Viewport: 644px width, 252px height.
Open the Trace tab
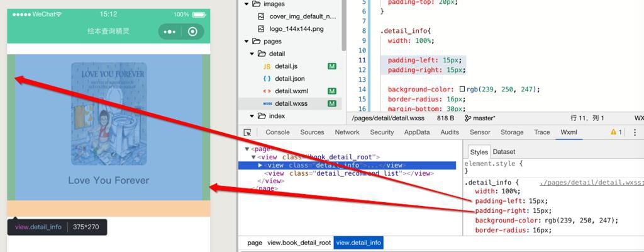[x=541, y=132]
